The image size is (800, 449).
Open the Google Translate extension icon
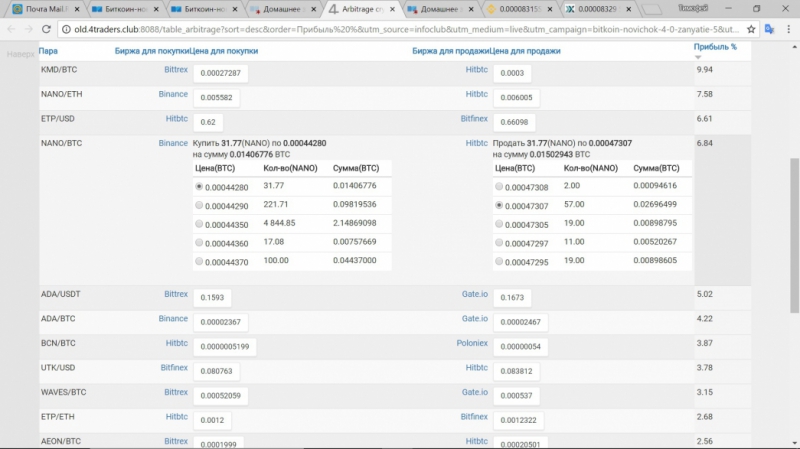(769, 30)
